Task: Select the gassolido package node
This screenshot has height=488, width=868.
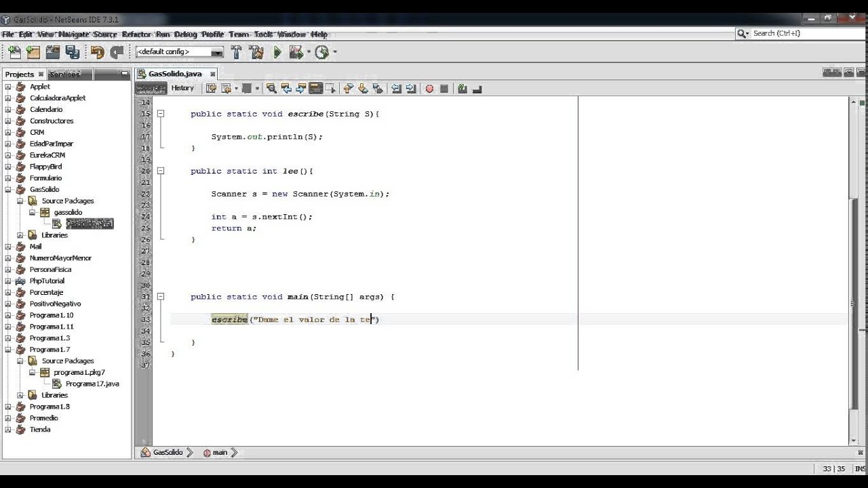Action: [x=68, y=212]
